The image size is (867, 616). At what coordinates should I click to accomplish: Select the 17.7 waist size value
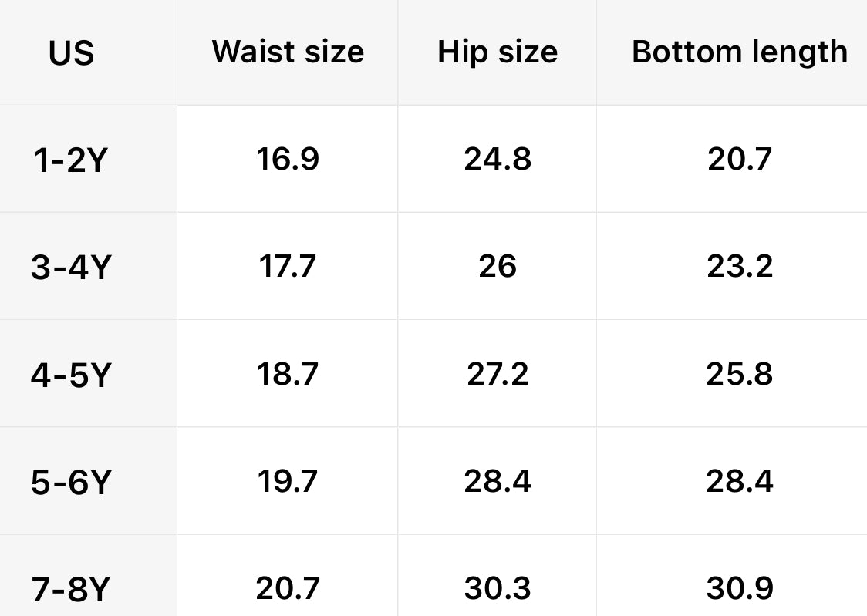click(288, 267)
